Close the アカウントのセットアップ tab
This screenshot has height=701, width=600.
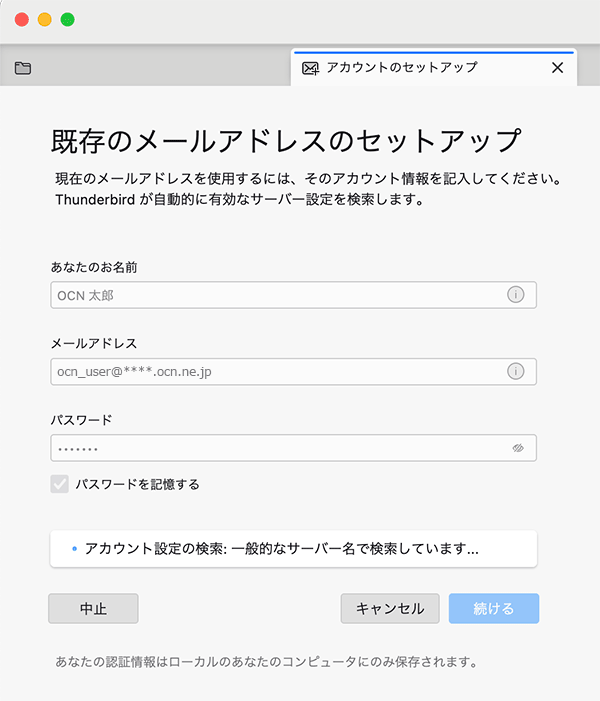(x=557, y=68)
